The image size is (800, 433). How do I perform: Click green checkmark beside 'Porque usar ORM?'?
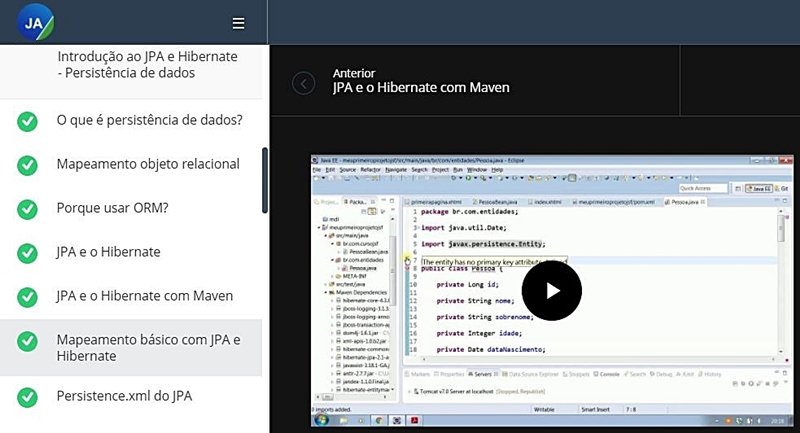pos(28,208)
